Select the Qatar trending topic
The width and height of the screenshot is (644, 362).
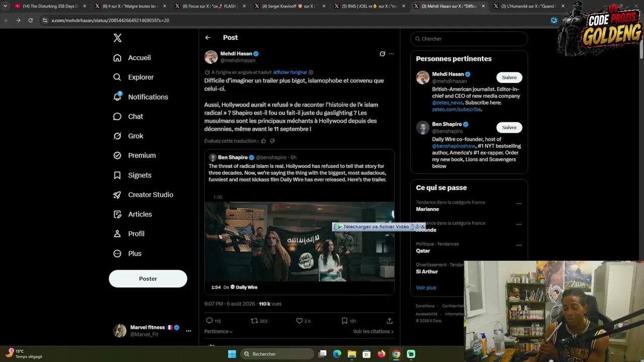(423, 251)
